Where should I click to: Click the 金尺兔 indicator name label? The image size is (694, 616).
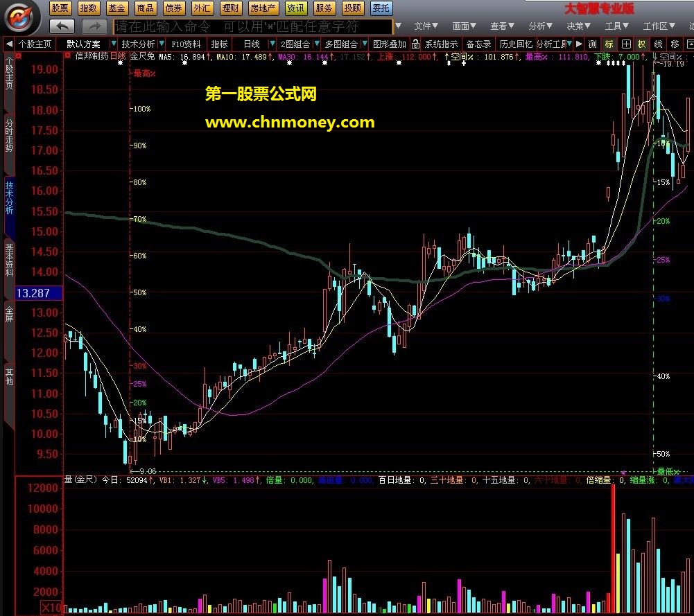142,57
